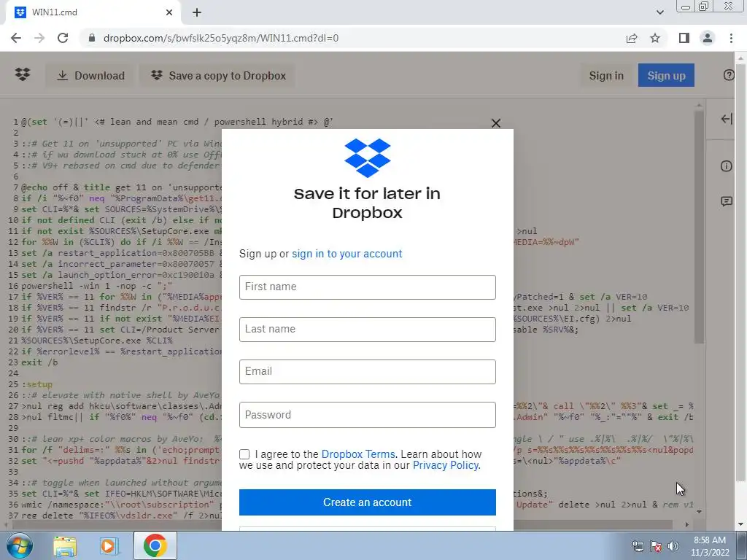Toggle Chrome side panel icon
The height and width of the screenshot is (560, 747).
(x=684, y=38)
